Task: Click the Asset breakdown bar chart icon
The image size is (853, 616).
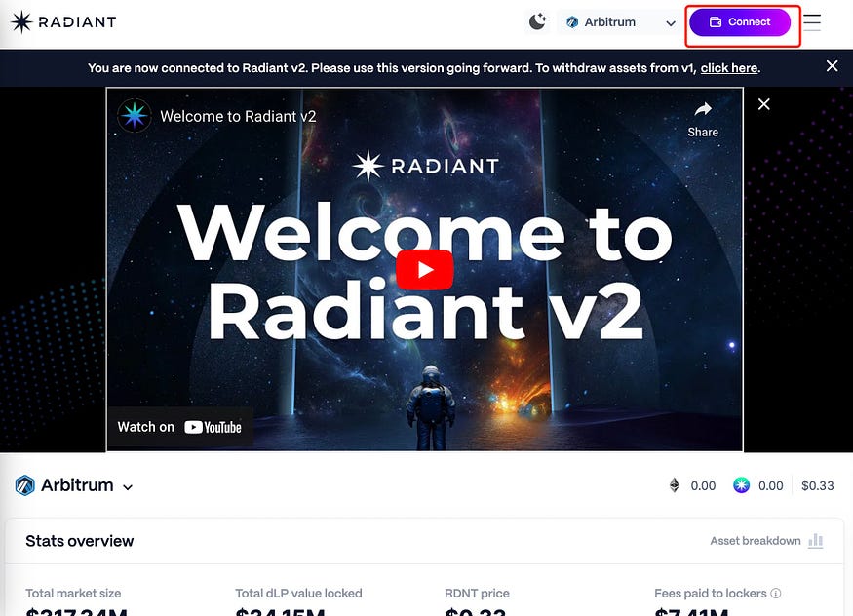Action: [815, 540]
